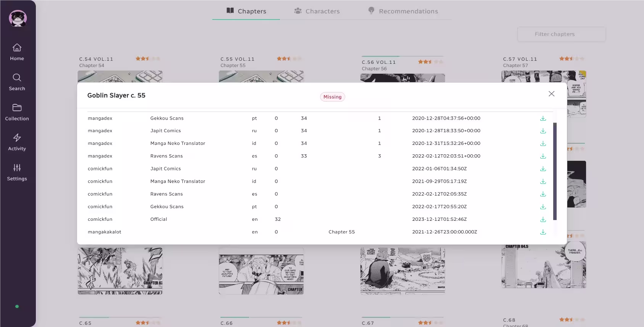Switch to the Chapters tab
This screenshot has width=644, height=327.
point(246,11)
